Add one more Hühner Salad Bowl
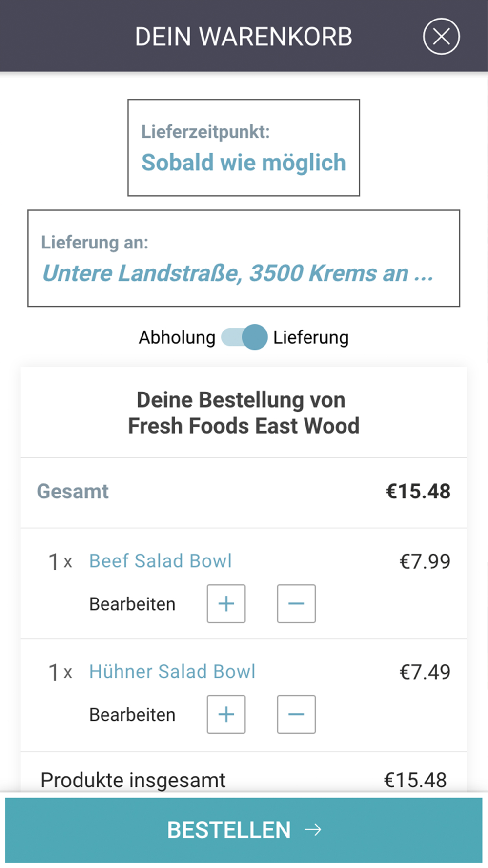488x868 pixels. pyautogui.click(x=226, y=715)
